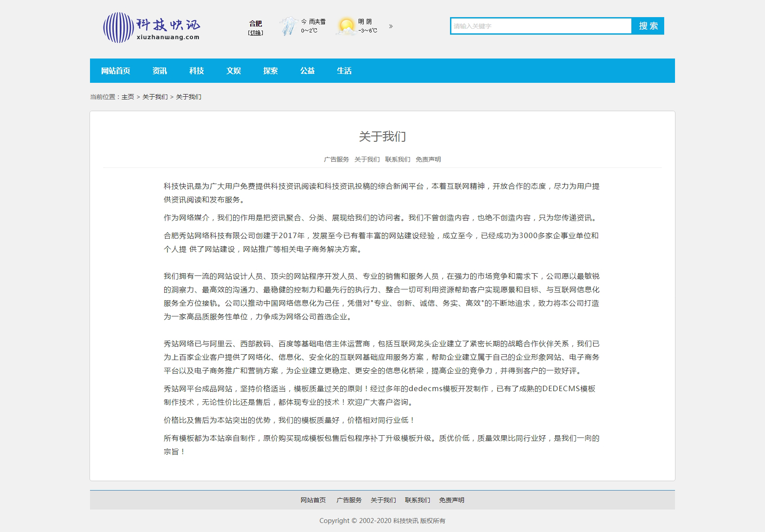This screenshot has width=765, height=532.
Task: Click the paragraph starting 我们拥有一流的网站设计人员
Action: 382,297
